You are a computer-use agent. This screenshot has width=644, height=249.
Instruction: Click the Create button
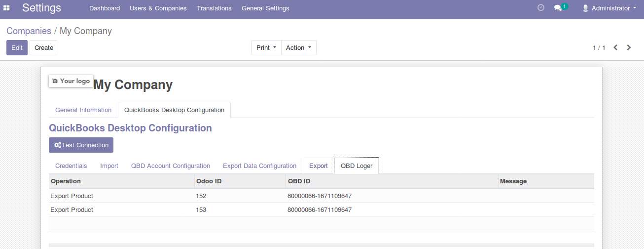[44, 47]
